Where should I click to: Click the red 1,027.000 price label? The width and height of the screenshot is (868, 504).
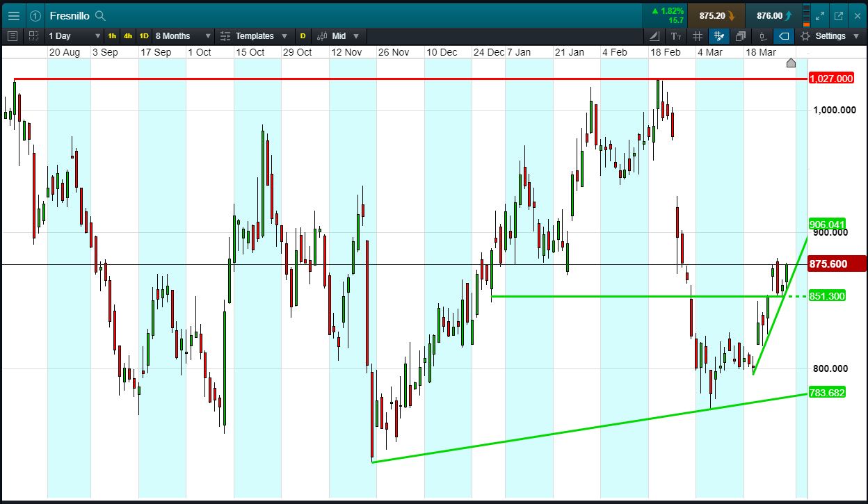(831, 79)
